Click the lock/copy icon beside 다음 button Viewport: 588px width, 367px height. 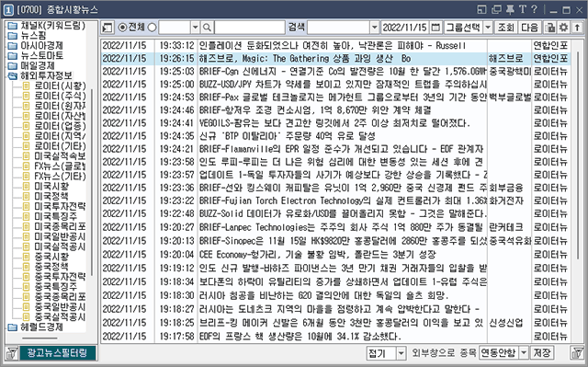coord(549,28)
